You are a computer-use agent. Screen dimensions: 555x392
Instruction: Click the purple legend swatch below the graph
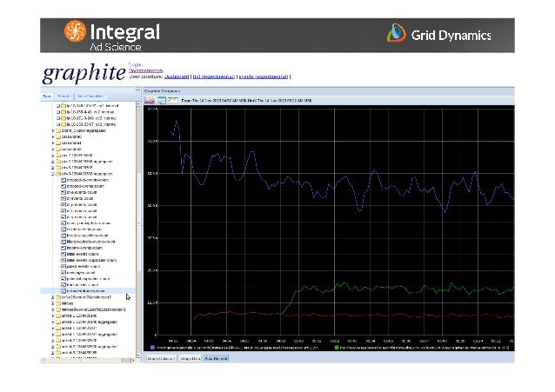coord(153,348)
